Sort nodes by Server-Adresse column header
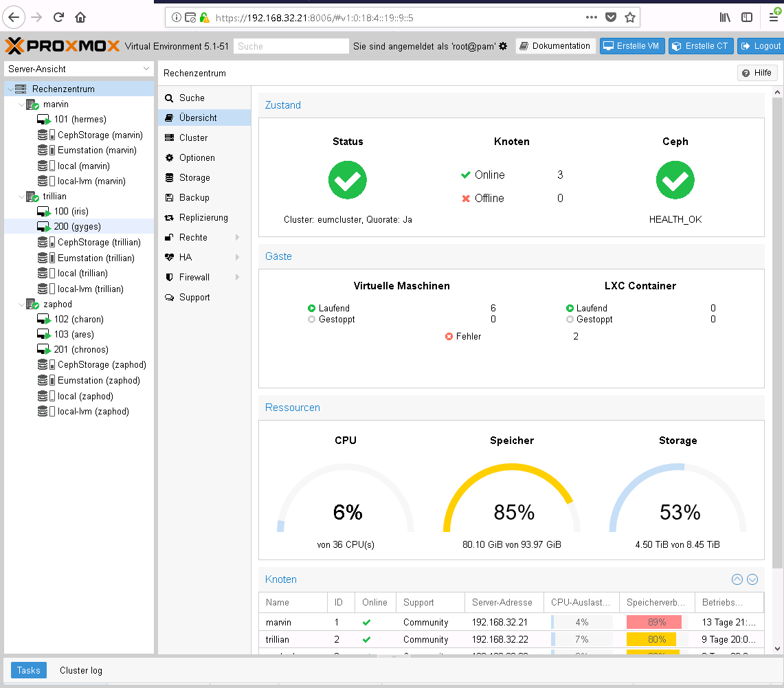Image resolution: width=784 pixels, height=688 pixels. [x=504, y=603]
